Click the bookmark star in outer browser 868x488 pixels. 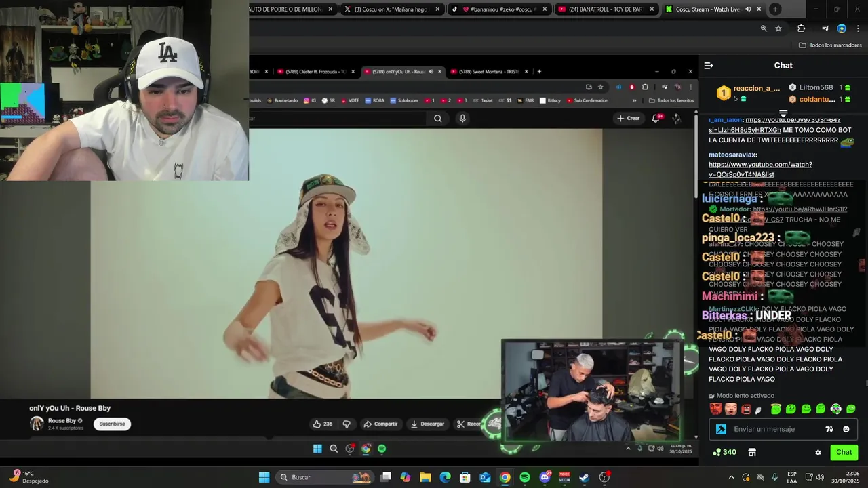pos(778,28)
